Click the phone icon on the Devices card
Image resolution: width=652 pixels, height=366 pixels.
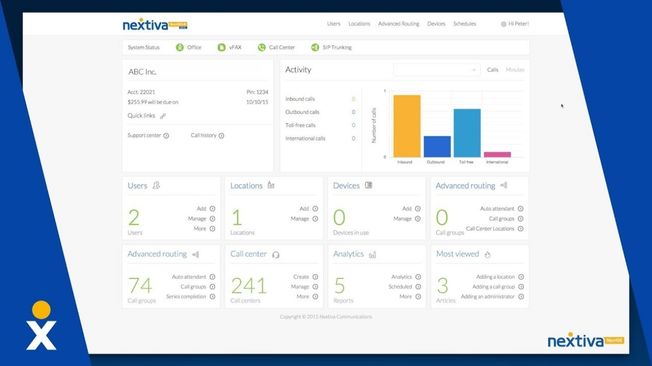click(368, 185)
